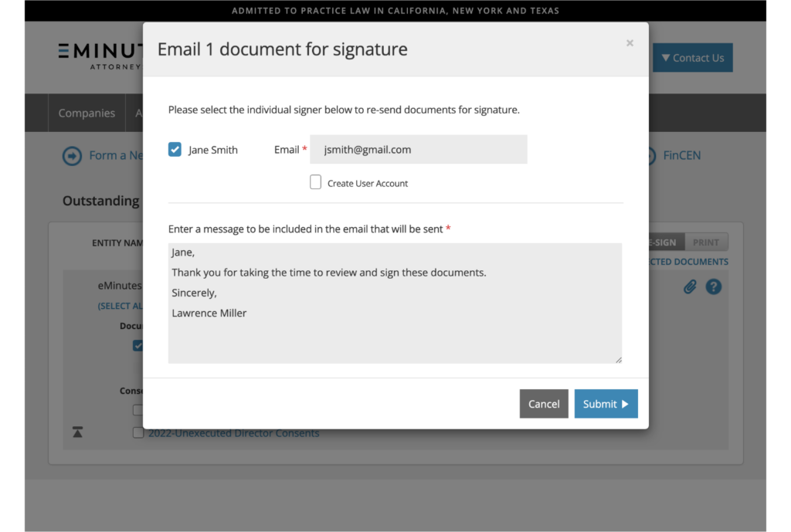Viewport: 791px width, 532px height.
Task: Uncheck the Jane Smith signer checkbox
Action: click(175, 149)
